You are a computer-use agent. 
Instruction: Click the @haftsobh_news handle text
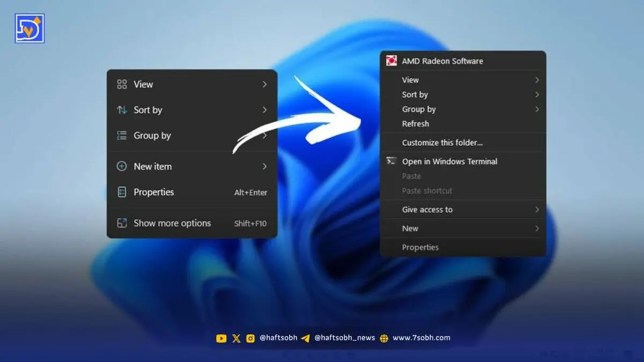(345, 338)
